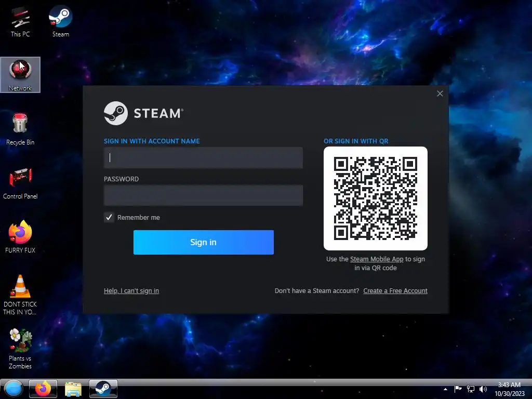Launch Steam from the desktop shortcut
Screen dimensions: 532x399
point(60,21)
